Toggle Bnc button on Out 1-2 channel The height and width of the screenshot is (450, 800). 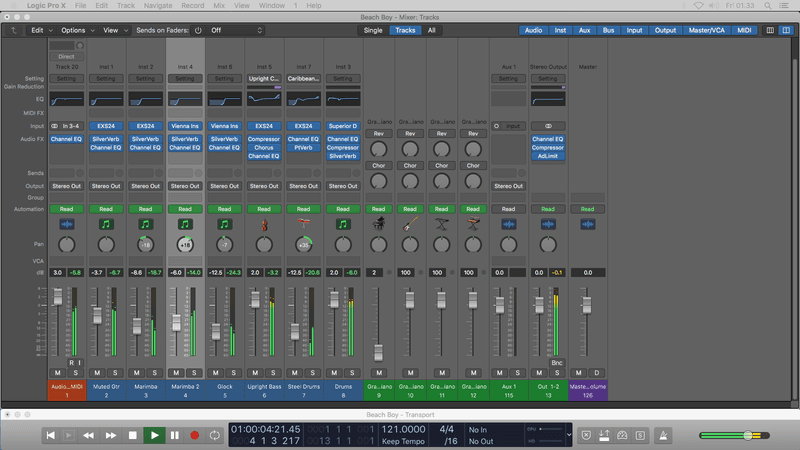coord(557,363)
